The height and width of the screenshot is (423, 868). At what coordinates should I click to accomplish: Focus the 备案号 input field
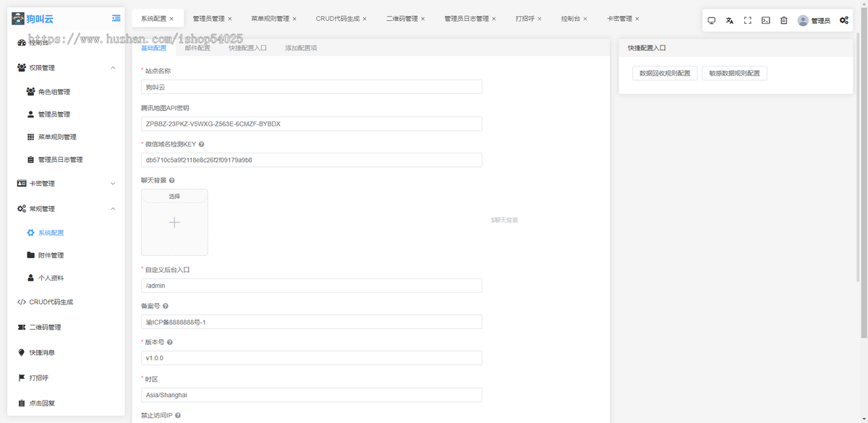[x=312, y=322]
